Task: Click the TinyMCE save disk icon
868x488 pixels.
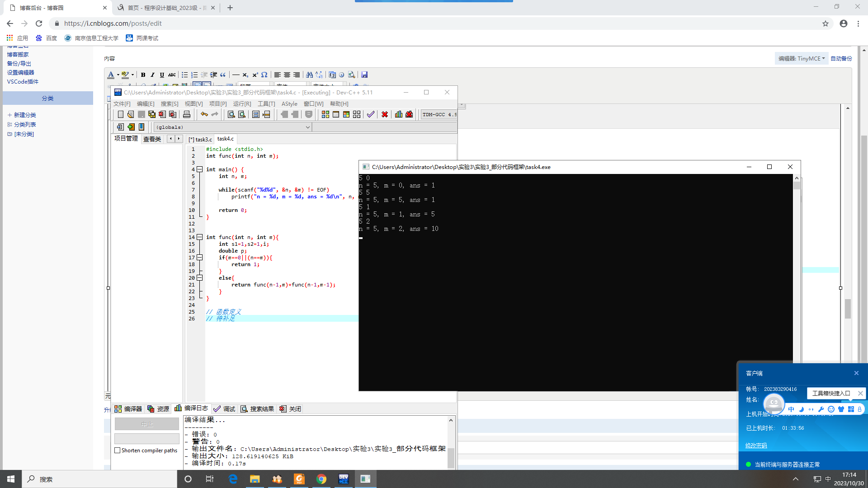Action: tap(364, 75)
